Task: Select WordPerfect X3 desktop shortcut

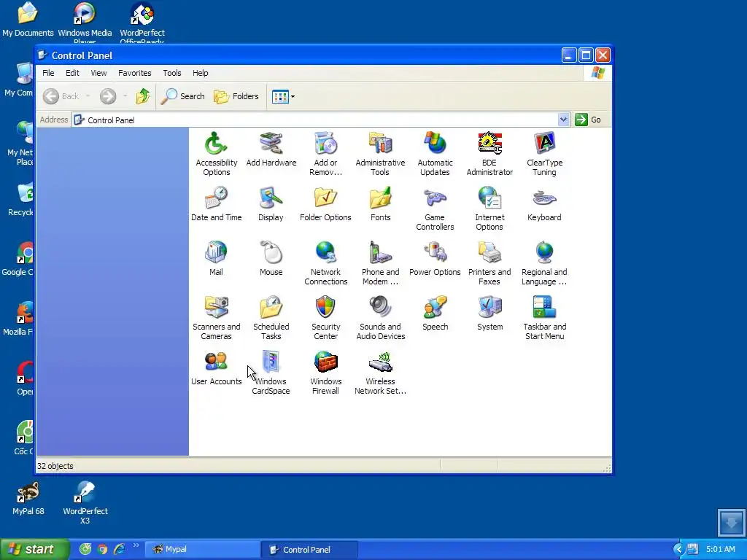Action: (x=85, y=503)
